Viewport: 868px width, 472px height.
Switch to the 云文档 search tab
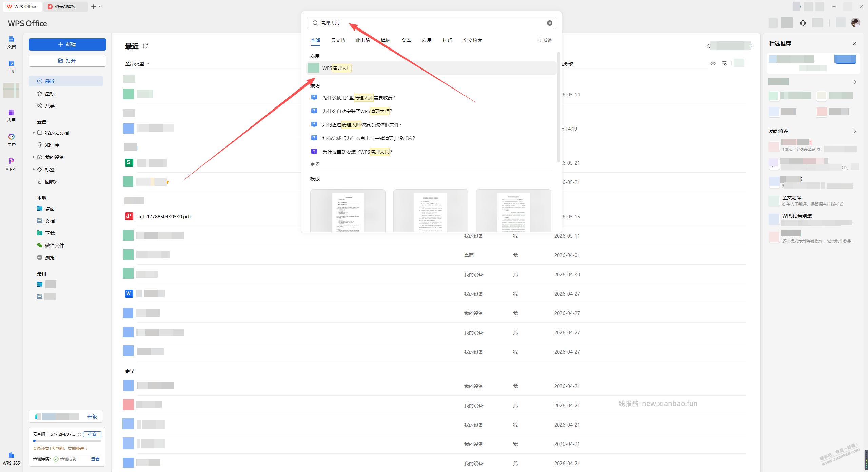(x=338, y=40)
